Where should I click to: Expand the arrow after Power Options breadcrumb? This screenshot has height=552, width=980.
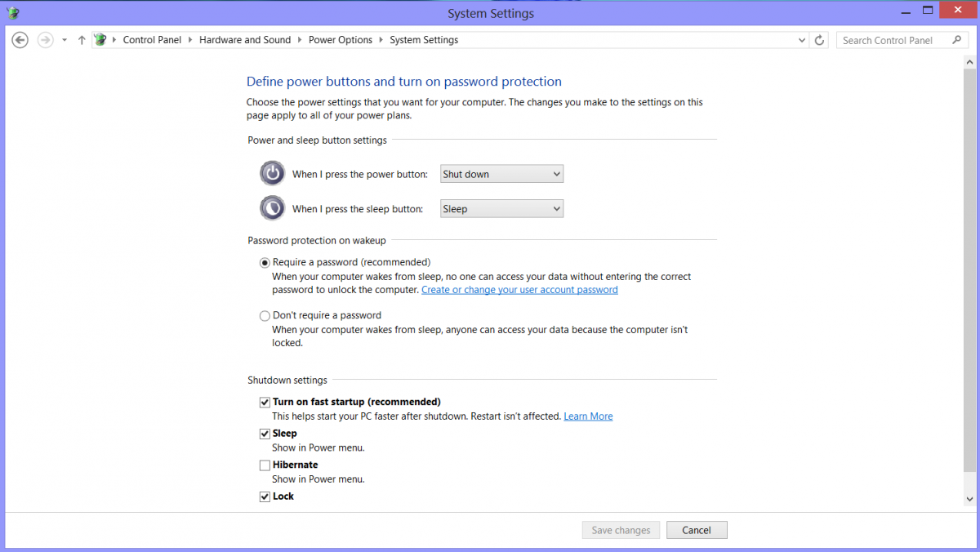click(381, 40)
